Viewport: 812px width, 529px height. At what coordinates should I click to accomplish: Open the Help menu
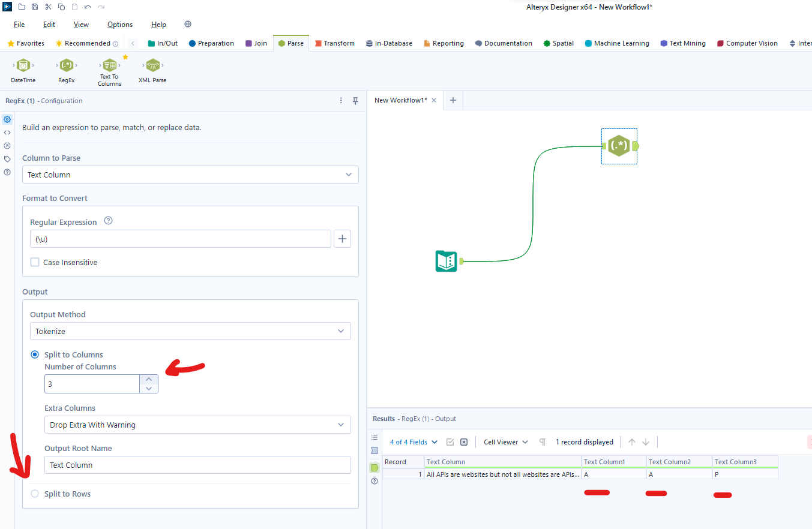tap(158, 25)
